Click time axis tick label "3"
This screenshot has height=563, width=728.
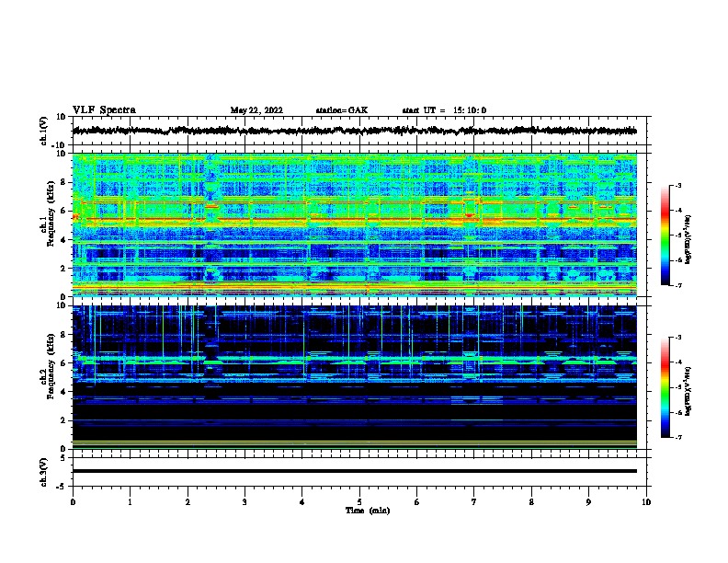245,501
